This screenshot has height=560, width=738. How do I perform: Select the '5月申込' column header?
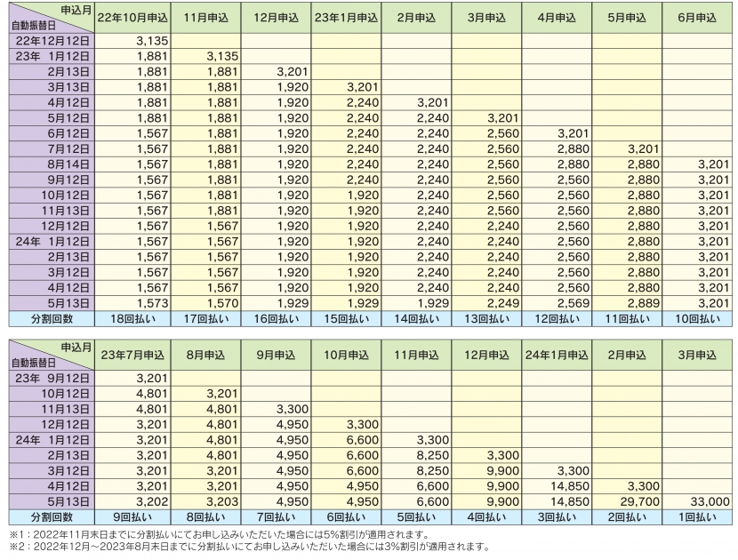[627, 18]
